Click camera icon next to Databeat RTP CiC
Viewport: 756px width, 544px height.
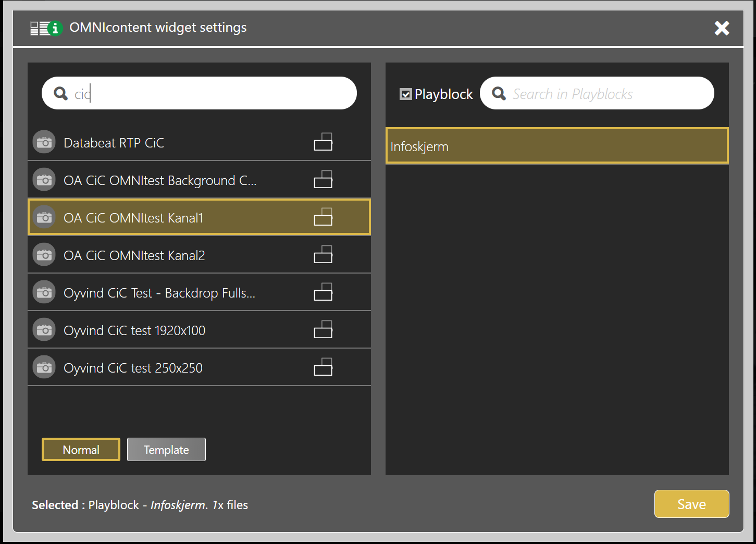44,142
